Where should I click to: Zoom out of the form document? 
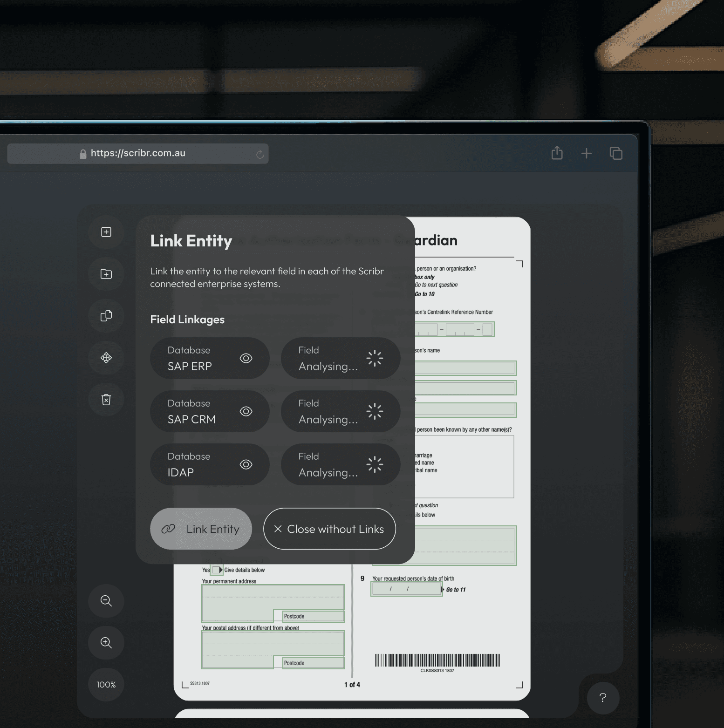pos(106,601)
